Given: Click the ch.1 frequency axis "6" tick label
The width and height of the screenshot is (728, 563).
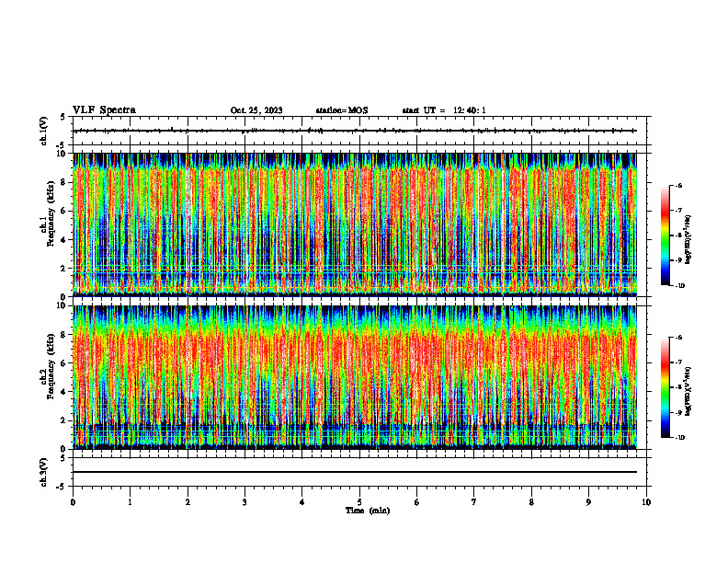Looking at the screenshot, I should coord(65,211).
